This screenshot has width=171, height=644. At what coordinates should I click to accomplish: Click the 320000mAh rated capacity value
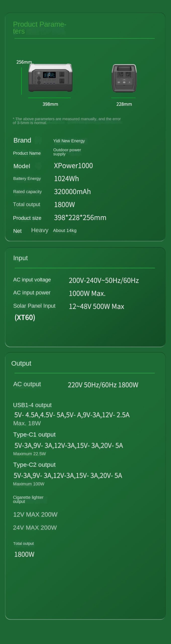72,192
